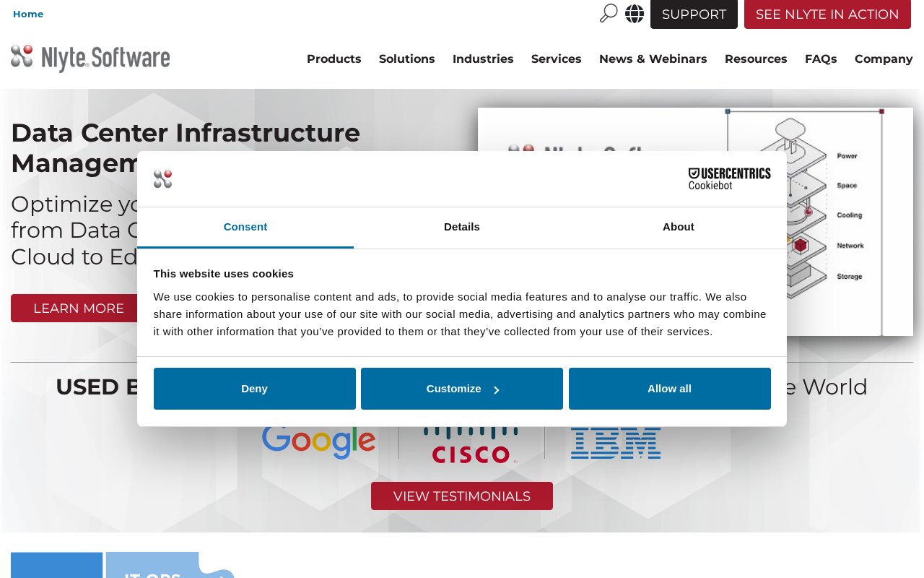
Task: Open Customize cookie settings
Action: [x=462, y=389]
